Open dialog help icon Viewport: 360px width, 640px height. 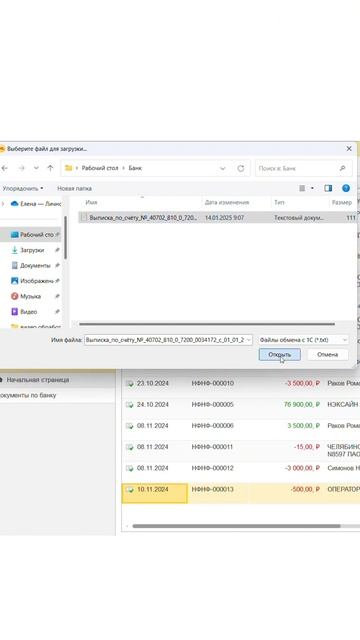[x=346, y=188]
